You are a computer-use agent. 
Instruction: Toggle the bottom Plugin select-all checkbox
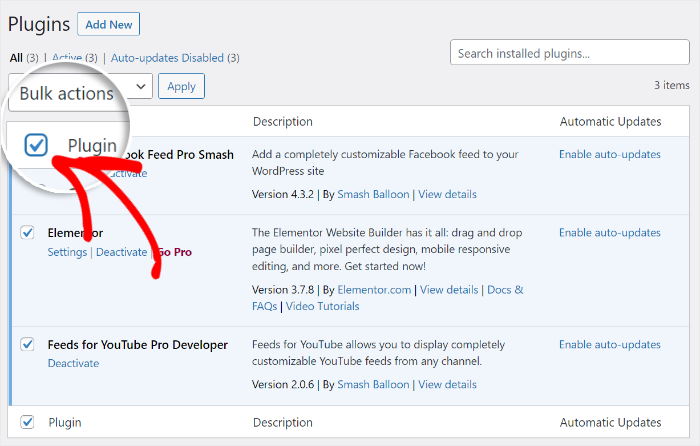point(27,422)
